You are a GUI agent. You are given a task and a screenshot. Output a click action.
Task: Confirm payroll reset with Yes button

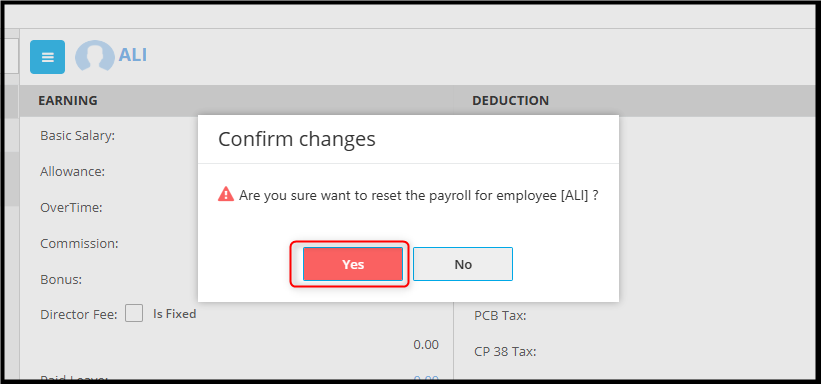[353, 264]
